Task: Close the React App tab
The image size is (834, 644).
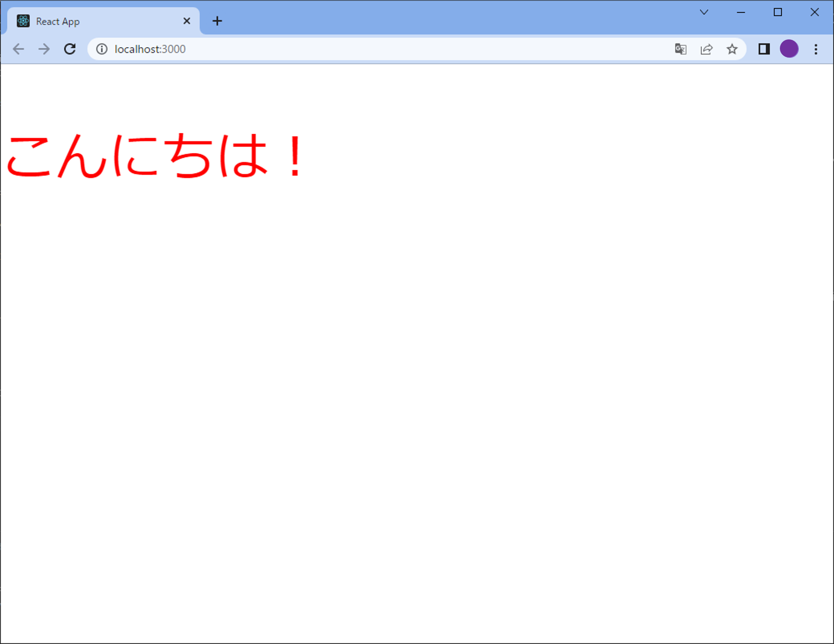Action: click(187, 21)
